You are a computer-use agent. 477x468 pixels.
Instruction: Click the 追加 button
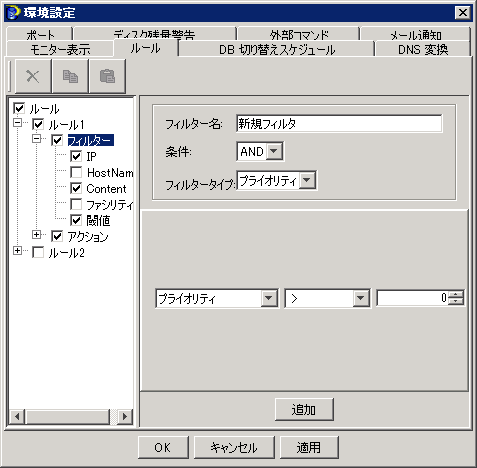click(304, 409)
